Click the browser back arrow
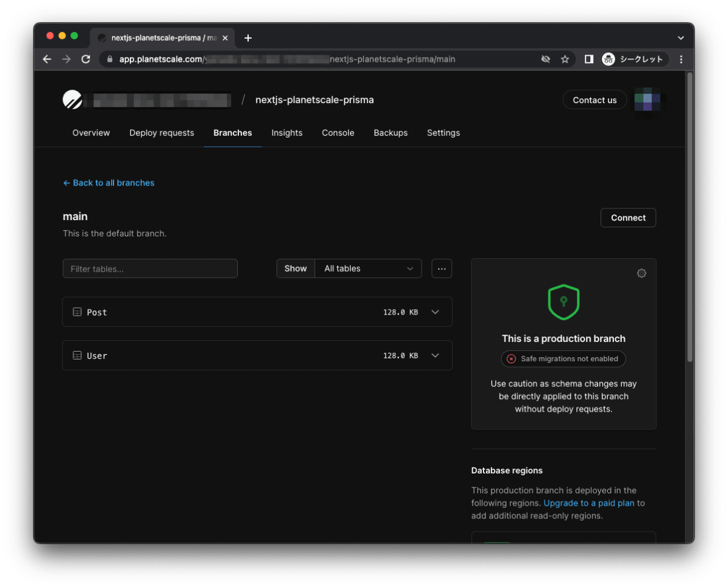The height and width of the screenshot is (588, 728). 47,59
